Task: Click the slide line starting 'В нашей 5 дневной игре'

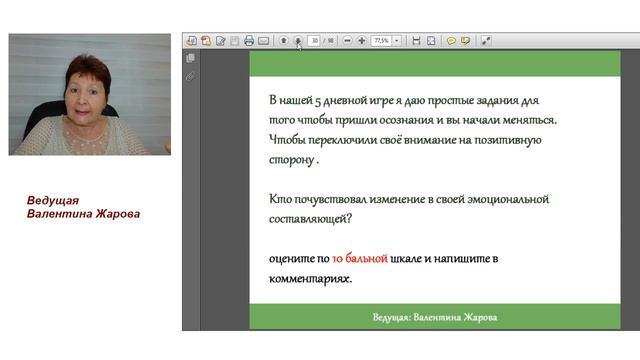Action: pos(404,100)
